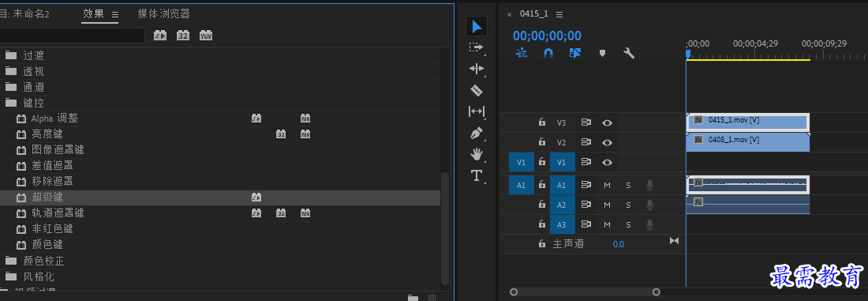Viewport: 868px width, 301px height.
Task: Select the Razor tool
Action: pyautogui.click(x=476, y=90)
